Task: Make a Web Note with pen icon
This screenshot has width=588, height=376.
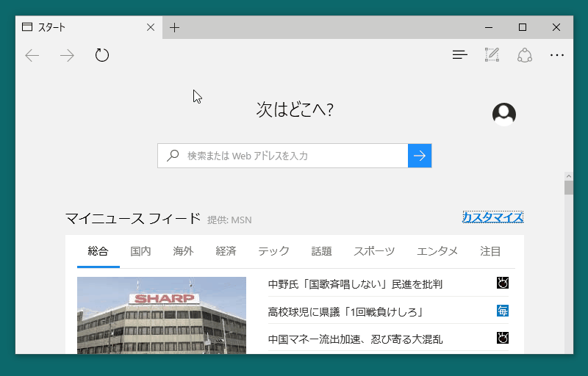Action: pyautogui.click(x=492, y=54)
